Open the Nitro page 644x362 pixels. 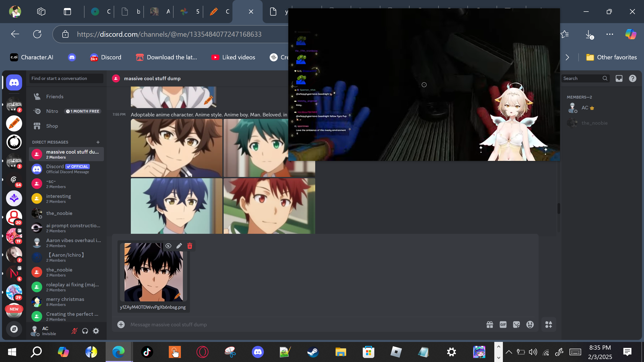pos(66,111)
